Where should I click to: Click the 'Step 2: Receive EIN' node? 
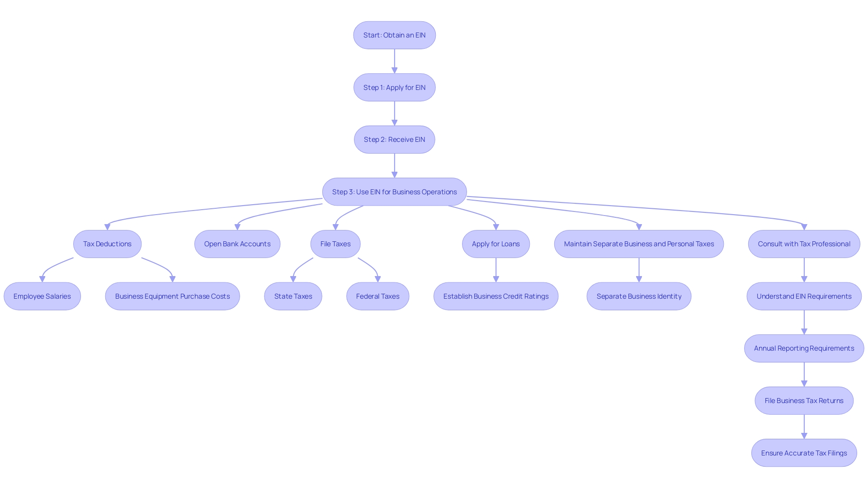pos(394,139)
